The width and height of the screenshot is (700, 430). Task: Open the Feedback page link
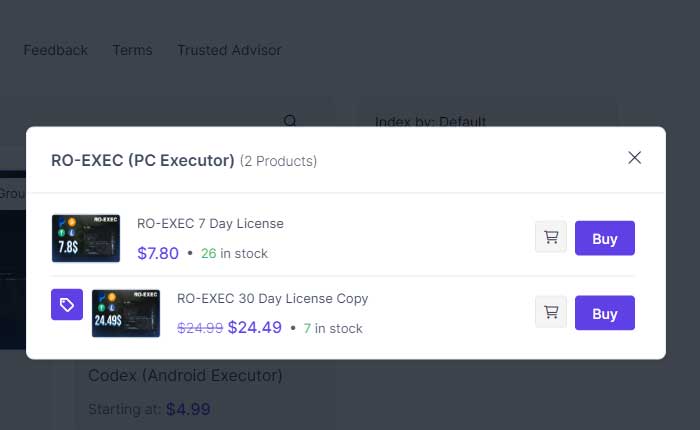pos(56,50)
